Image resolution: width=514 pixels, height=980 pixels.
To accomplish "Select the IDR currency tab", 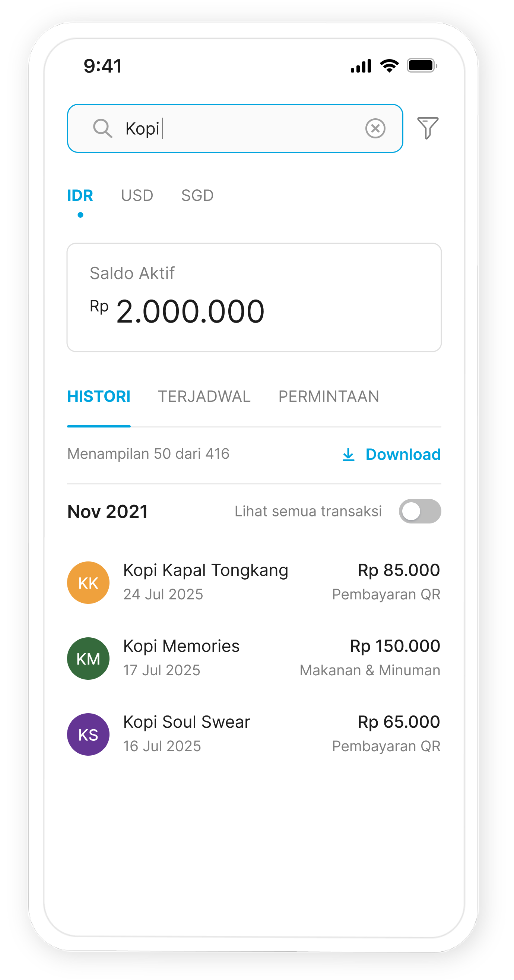I will click(80, 196).
